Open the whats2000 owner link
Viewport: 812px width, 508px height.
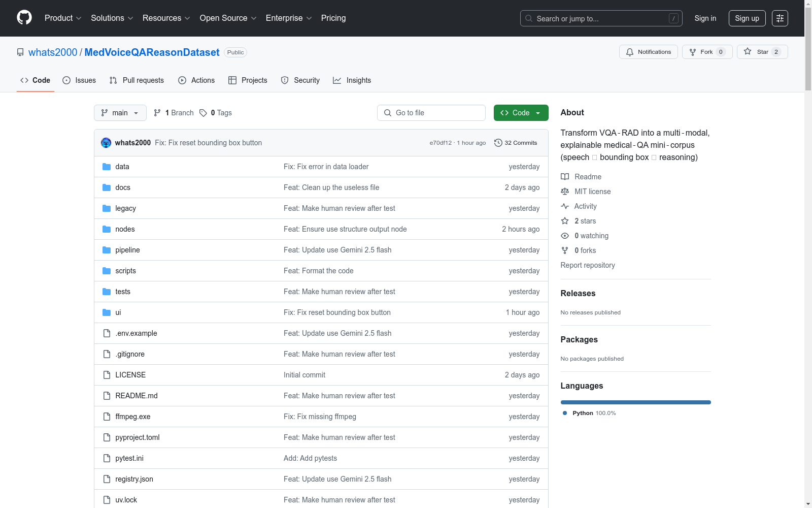click(x=53, y=52)
